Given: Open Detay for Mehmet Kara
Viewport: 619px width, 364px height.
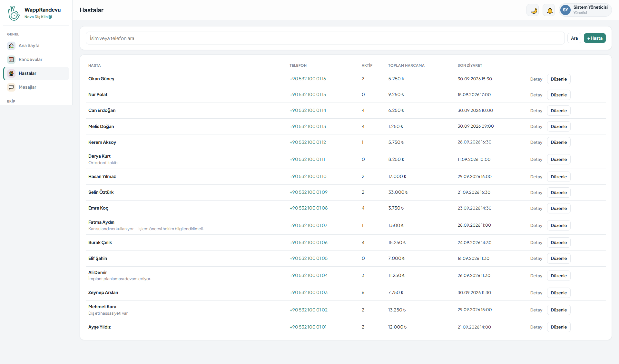Looking at the screenshot, I should 536,310.
